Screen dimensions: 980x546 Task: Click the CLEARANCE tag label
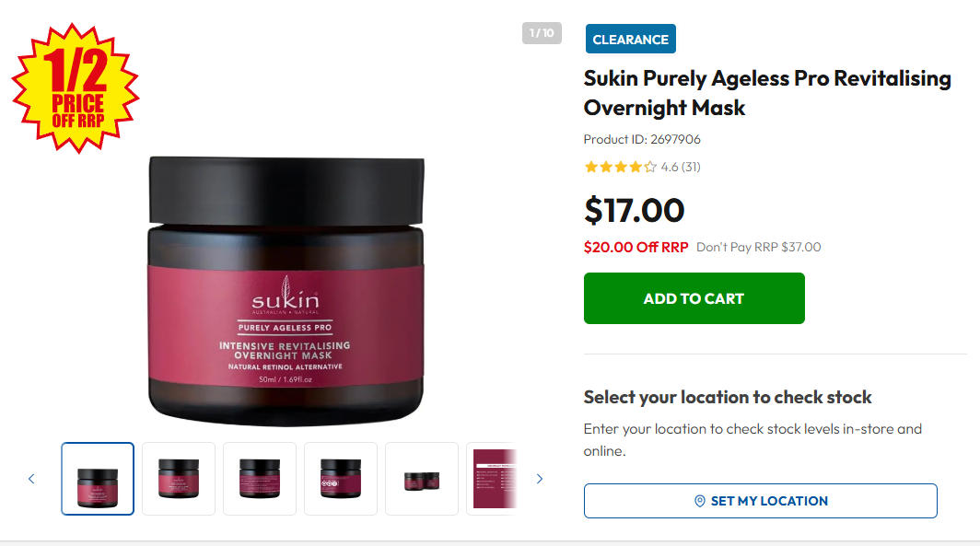631,39
